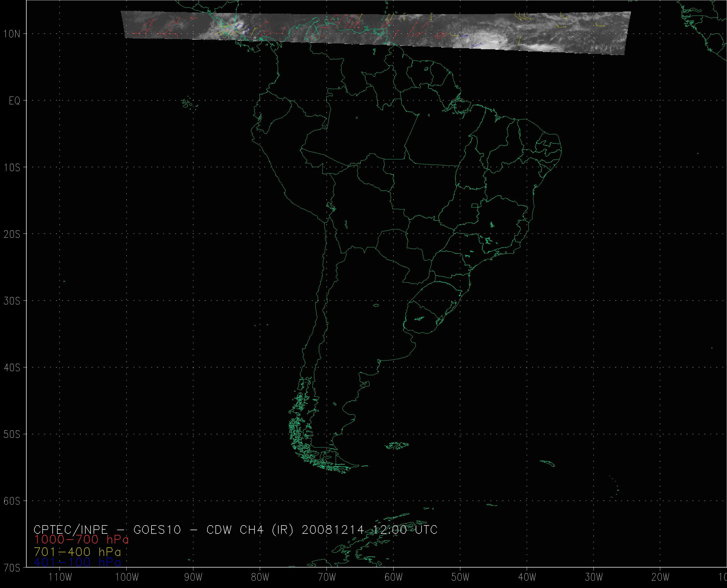
Task: Click the 50W longitude label
Action: pyautogui.click(x=460, y=577)
